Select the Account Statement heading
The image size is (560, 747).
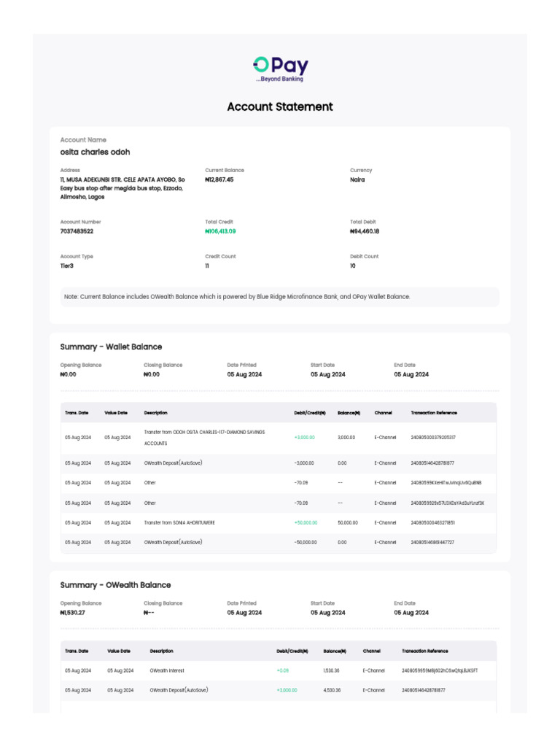(x=280, y=107)
